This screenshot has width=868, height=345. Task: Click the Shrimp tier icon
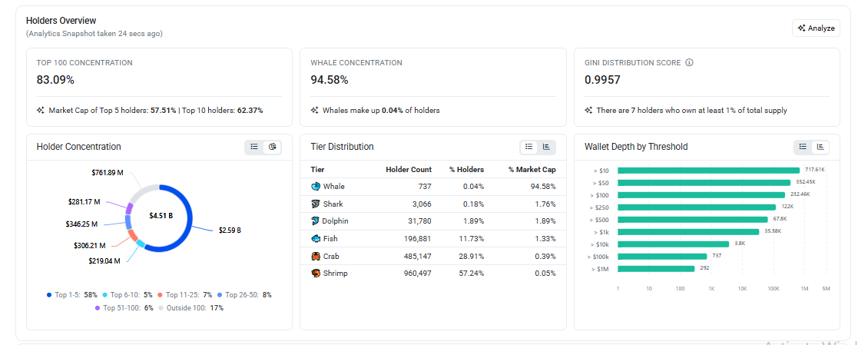click(316, 273)
